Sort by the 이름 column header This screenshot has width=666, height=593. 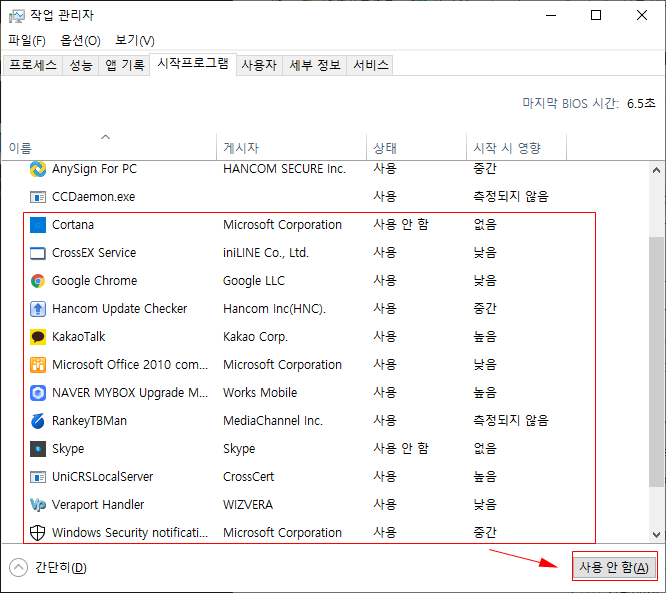(x=109, y=147)
